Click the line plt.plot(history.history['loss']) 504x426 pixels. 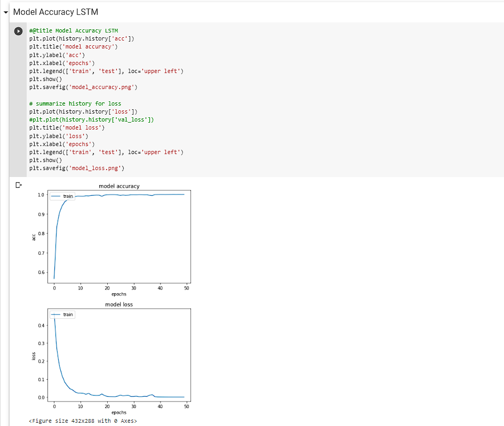point(83,111)
